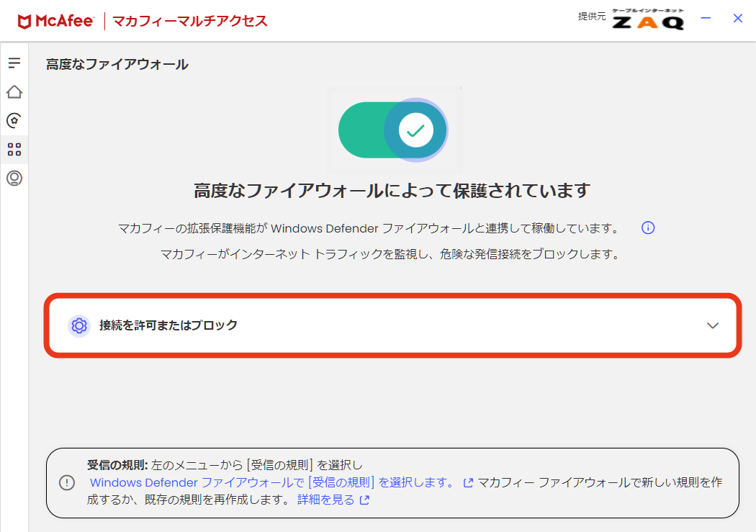756x532 pixels.
Task: Open Windows Defender ファイアウォール 受信の規則 link
Action: [272, 482]
